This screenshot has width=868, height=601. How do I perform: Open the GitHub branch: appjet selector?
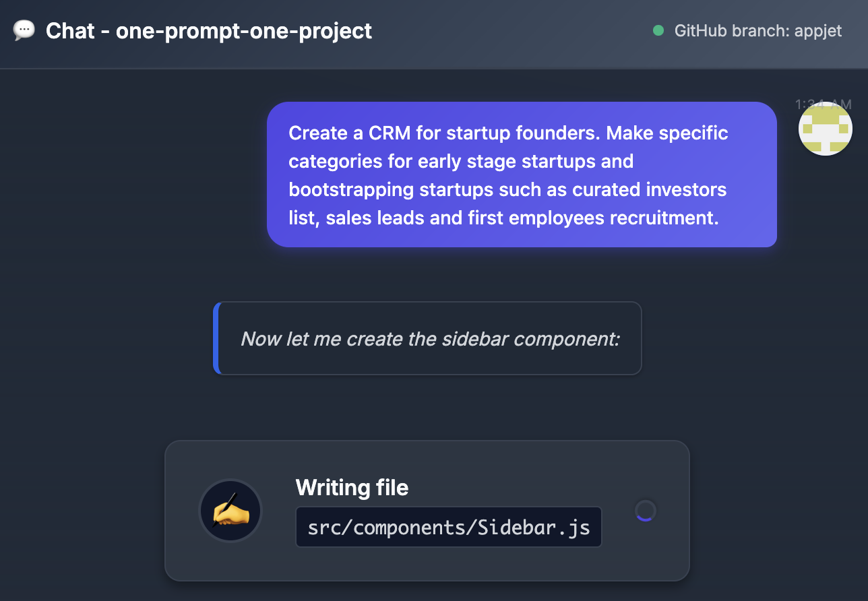757,31
